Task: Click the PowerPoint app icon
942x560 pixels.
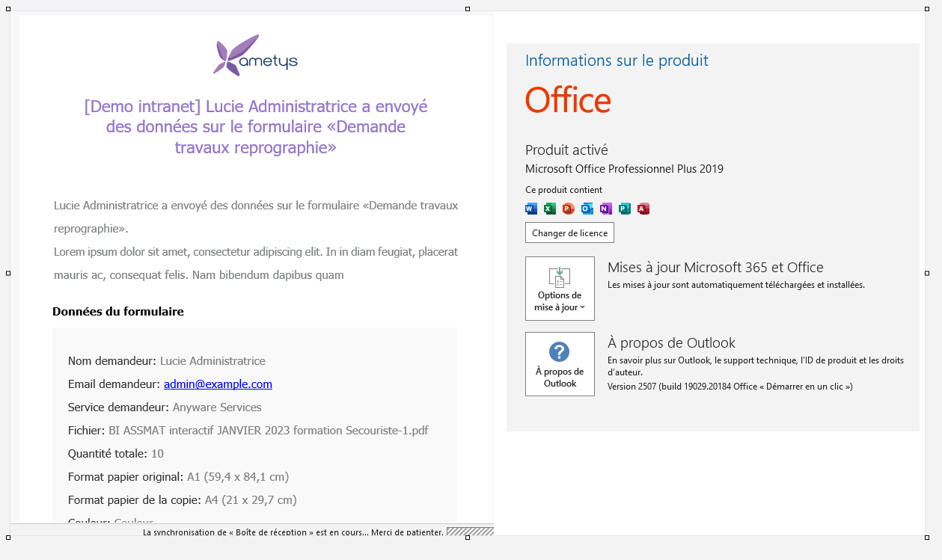Action: click(x=568, y=209)
